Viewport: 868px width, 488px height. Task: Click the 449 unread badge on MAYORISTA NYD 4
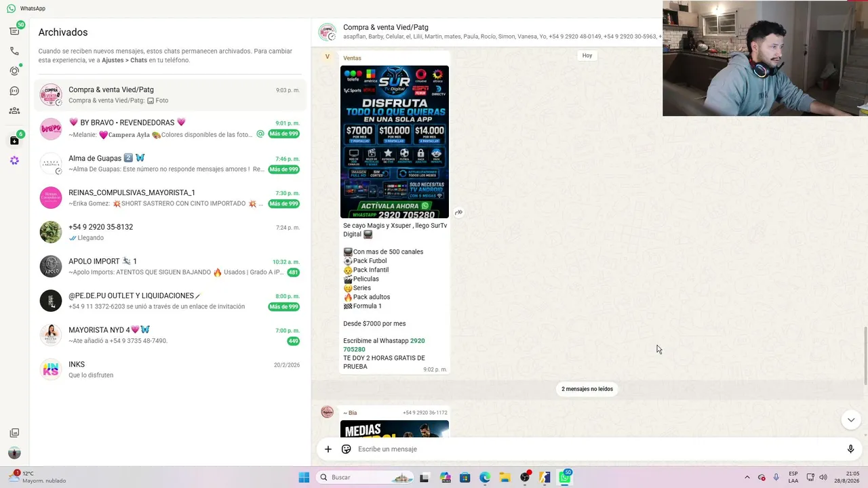pyautogui.click(x=293, y=341)
